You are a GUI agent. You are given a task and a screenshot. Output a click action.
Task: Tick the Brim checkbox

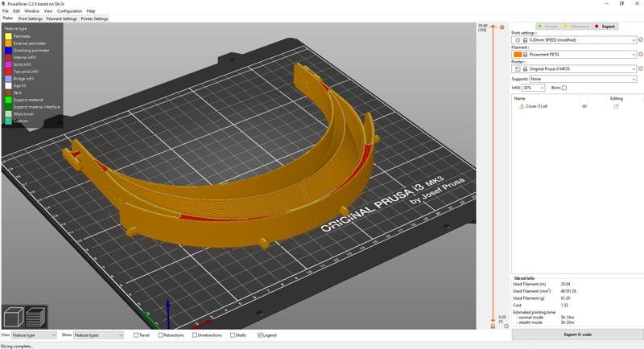564,88
